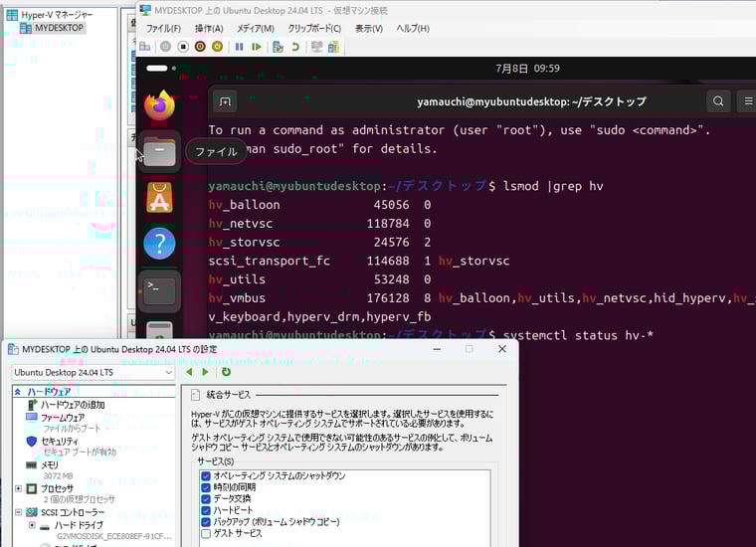Select Hyper-V マネージャー root node
Screen dimensions: 756x547
coord(57,15)
